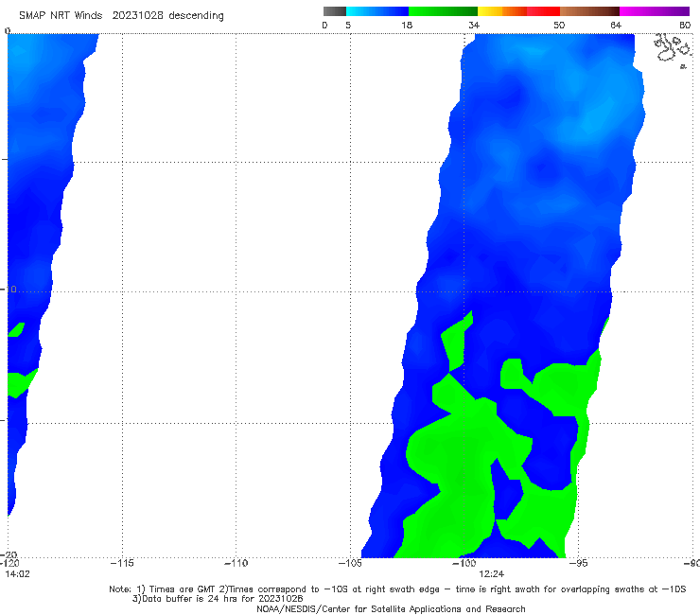Viewport: 700px width, 615px height.
Task: Click the longitude label '-105'
Action: click(350, 563)
